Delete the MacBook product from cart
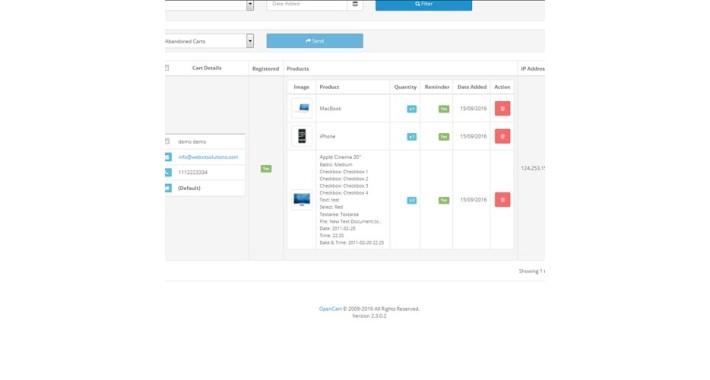This screenshot has height=380, width=710. [x=502, y=109]
